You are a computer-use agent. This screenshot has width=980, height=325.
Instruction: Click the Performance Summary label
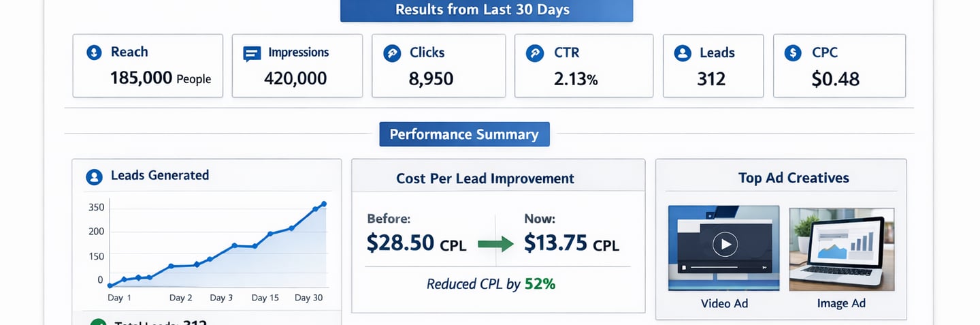coord(464,134)
